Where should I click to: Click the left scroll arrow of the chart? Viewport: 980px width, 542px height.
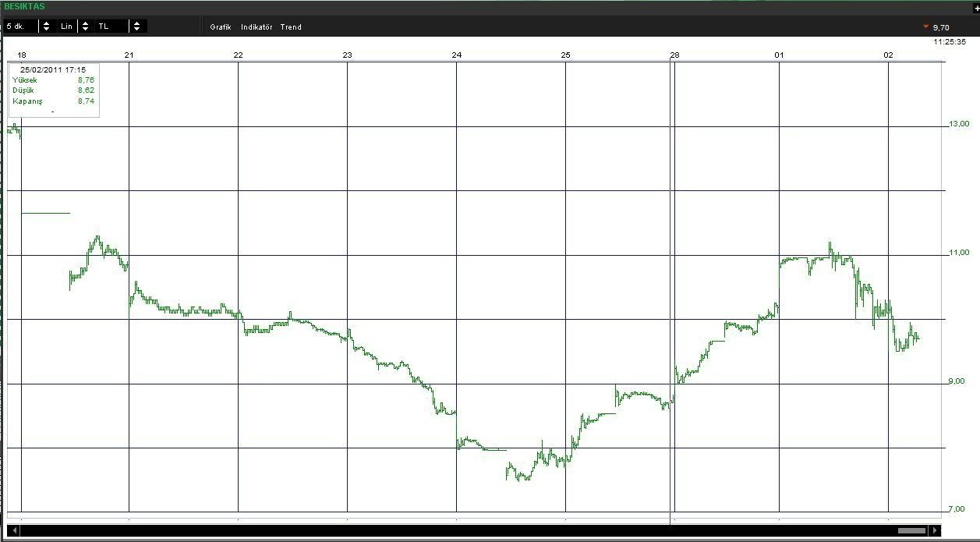[14, 531]
